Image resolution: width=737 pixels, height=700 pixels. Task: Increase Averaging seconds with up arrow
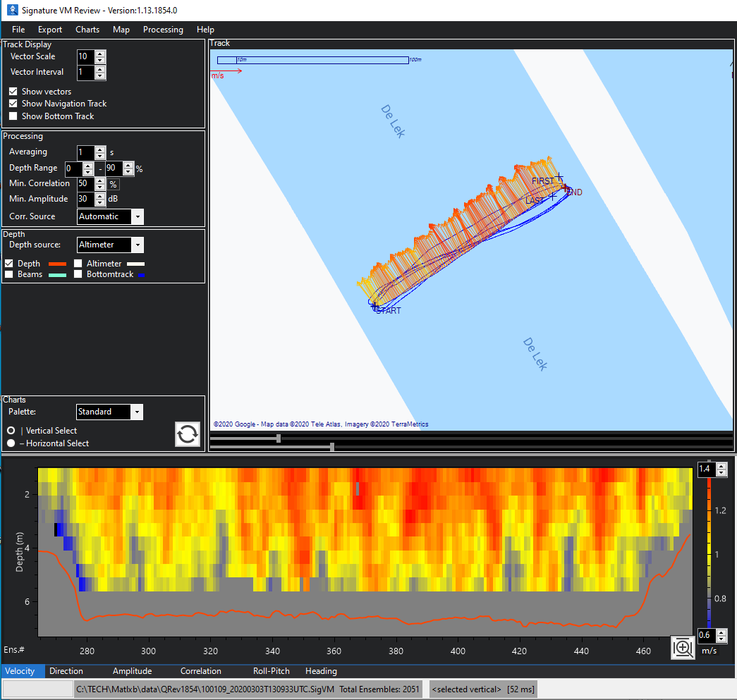pos(100,148)
